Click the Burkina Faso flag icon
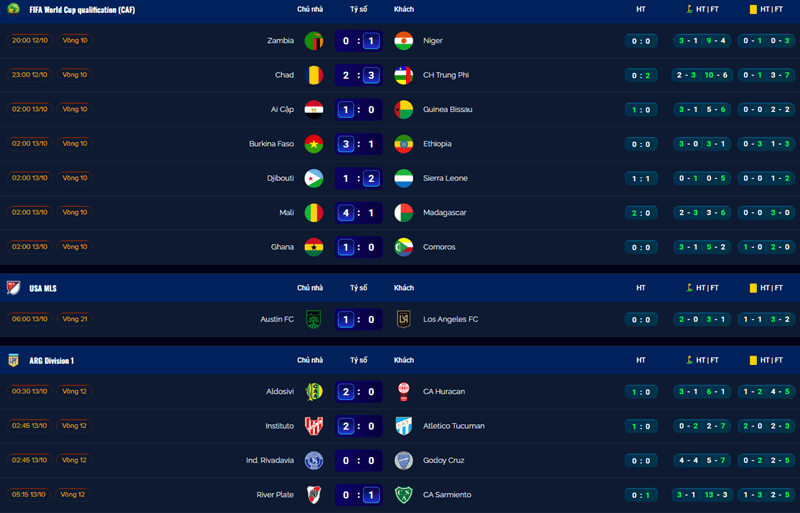 pyautogui.click(x=314, y=144)
